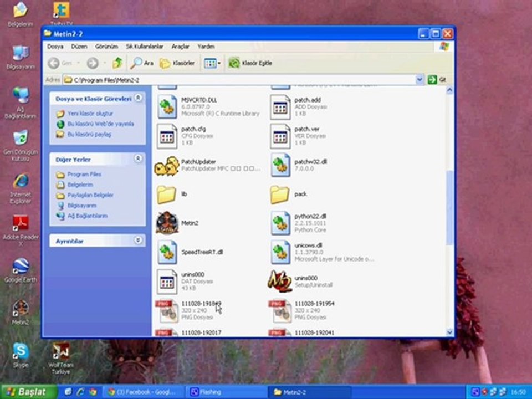This screenshot has width=532, height=399.
Task: Open the Sık Kullanılanlar menu
Action: 145,47
